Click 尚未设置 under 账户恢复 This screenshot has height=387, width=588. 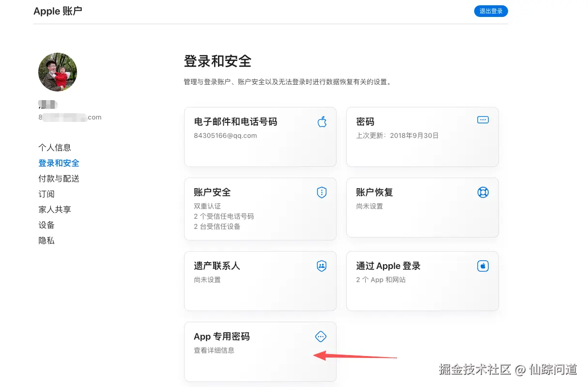click(x=370, y=206)
